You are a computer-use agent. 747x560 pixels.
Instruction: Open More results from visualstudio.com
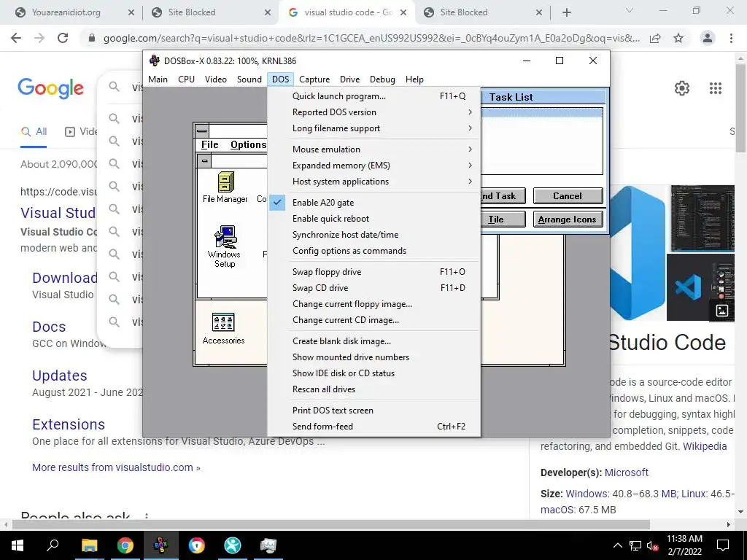(x=116, y=467)
